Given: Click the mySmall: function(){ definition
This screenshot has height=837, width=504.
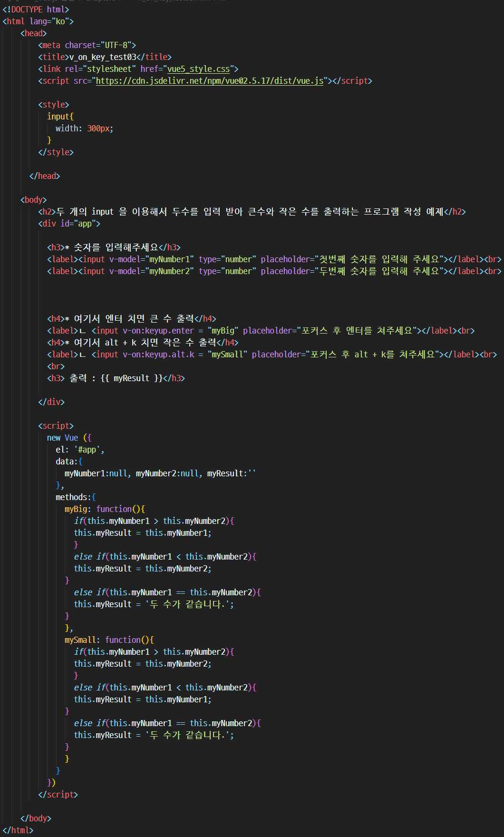Looking at the screenshot, I should coord(109,640).
